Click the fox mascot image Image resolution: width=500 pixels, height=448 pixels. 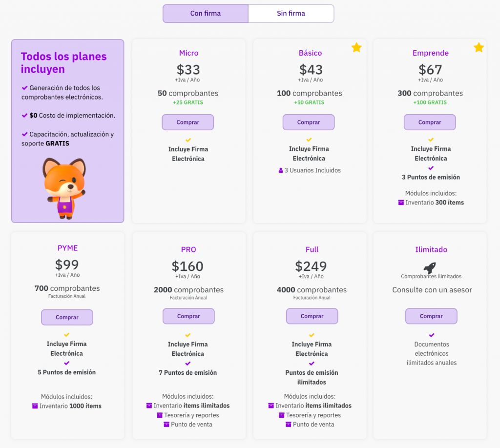click(x=64, y=188)
